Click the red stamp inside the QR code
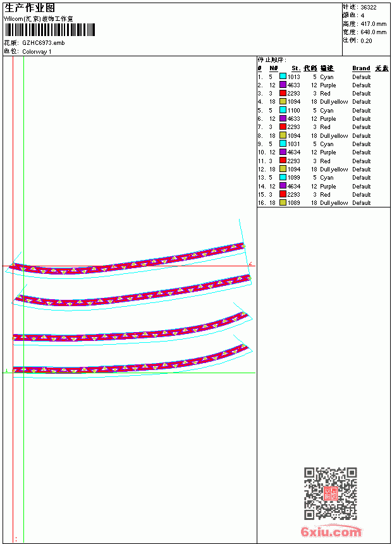This screenshot has width=392, height=544. click(331, 493)
